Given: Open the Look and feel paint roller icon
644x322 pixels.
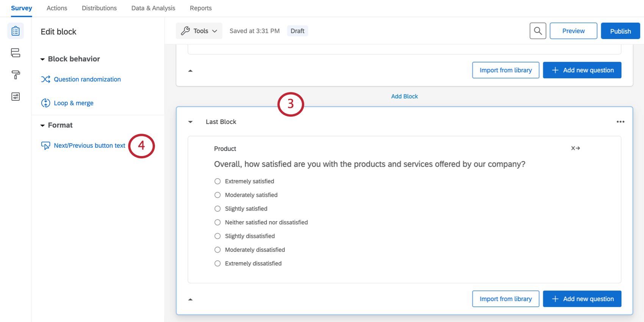Looking at the screenshot, I should [16, 75].
